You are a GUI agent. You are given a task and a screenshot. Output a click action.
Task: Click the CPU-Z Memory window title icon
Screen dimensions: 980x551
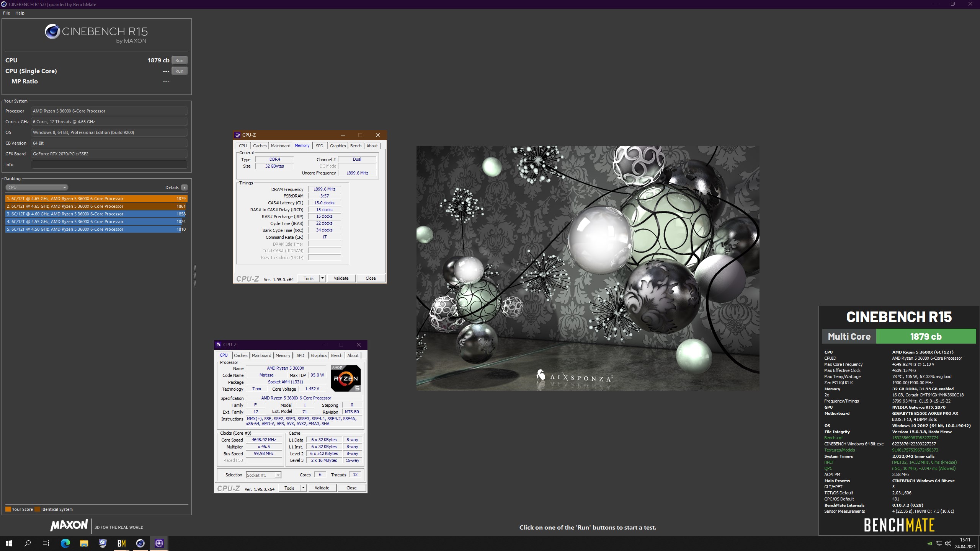tap(237, 135)
